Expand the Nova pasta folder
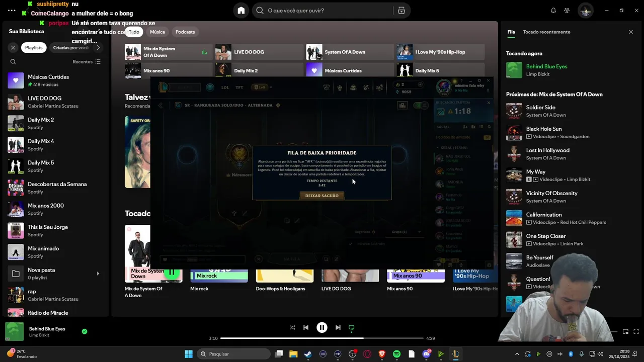The width and height of the screenshot is (644, 362). click(98, 274)
